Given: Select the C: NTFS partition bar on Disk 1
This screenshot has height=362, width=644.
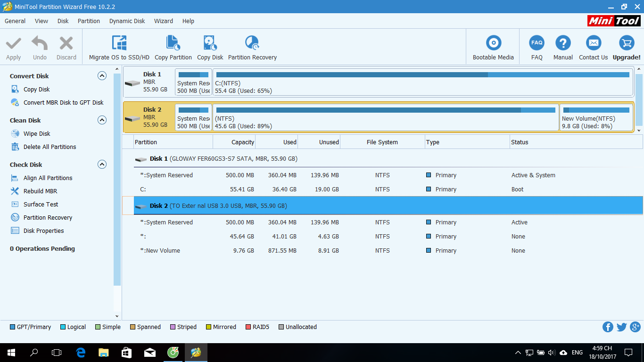Looking at the screenshot, I should point(422,82).
